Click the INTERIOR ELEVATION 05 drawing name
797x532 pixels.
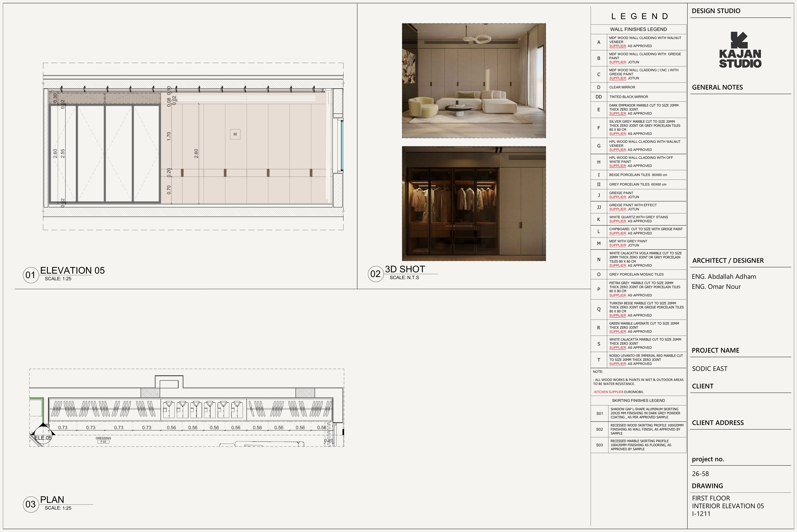tap(728, 506)
